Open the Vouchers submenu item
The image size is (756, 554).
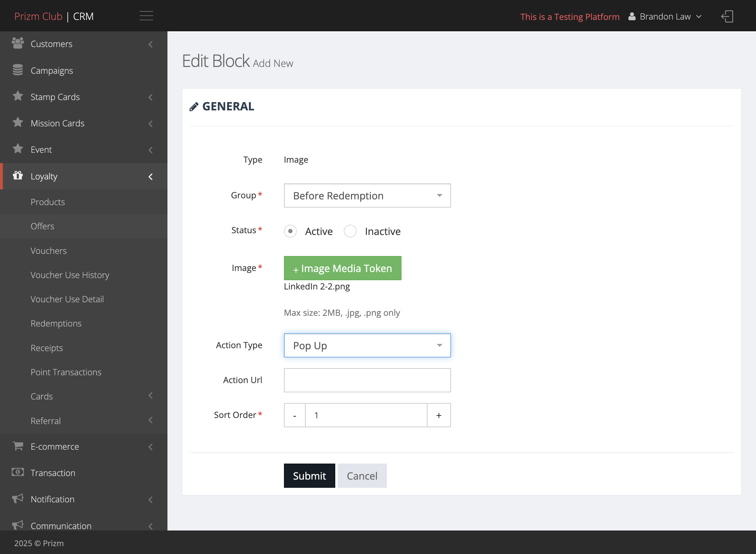pos(48,251)
